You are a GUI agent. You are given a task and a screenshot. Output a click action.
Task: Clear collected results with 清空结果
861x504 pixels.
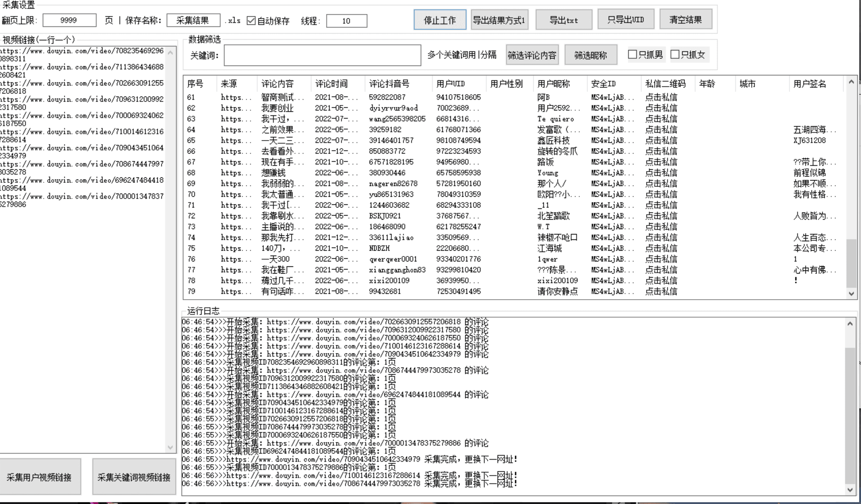685,19
